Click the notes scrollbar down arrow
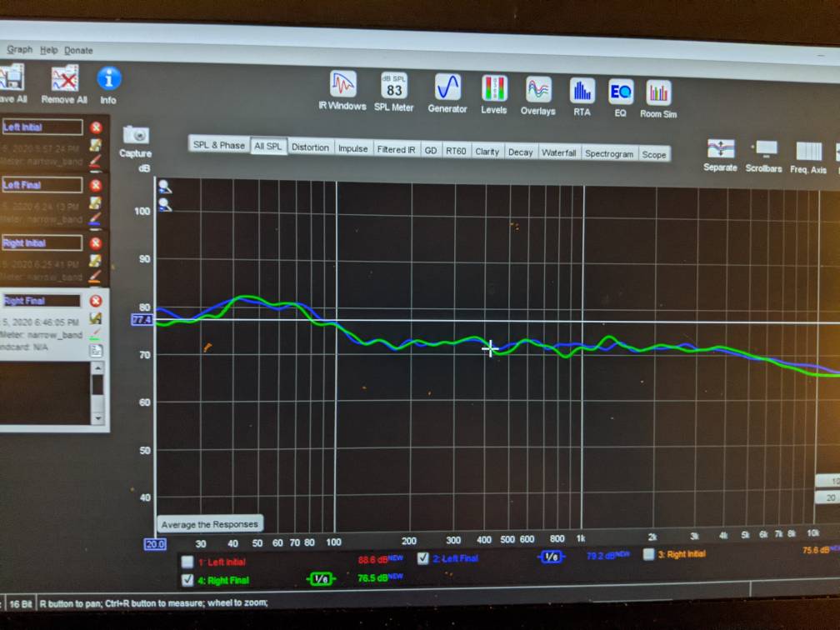This screenshot has width=840, height=630. pos(97,417)
